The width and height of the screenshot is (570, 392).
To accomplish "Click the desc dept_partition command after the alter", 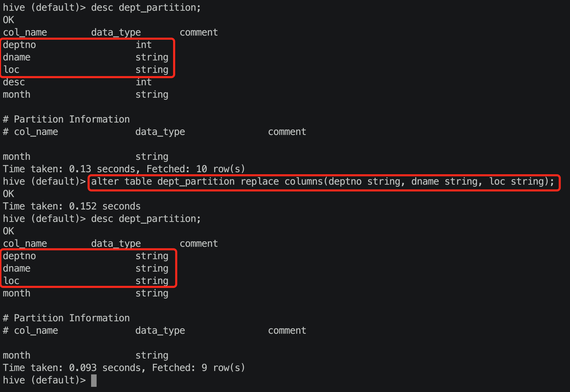I will 146,219.
